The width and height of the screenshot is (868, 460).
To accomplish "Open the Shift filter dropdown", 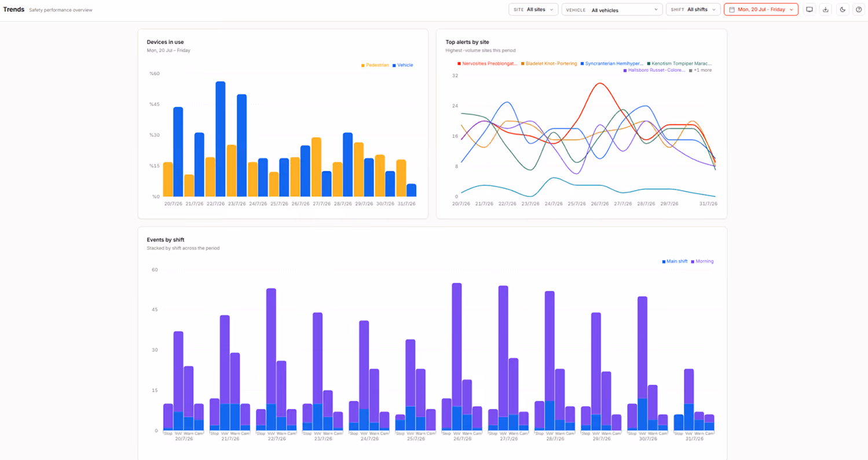I will tap(693, 9).
